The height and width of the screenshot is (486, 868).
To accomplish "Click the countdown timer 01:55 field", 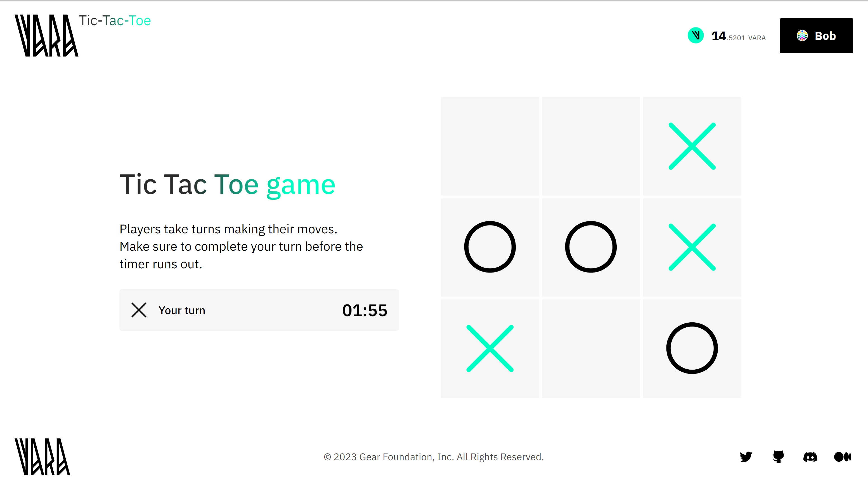I will pyautogui.click(x=364, y=310).
